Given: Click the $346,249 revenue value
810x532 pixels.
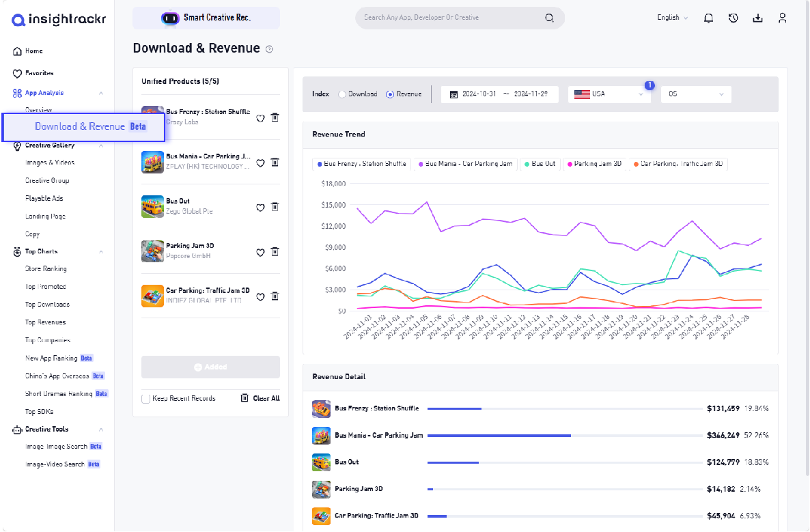Looking at the screenshot, I should click(723, 436).
